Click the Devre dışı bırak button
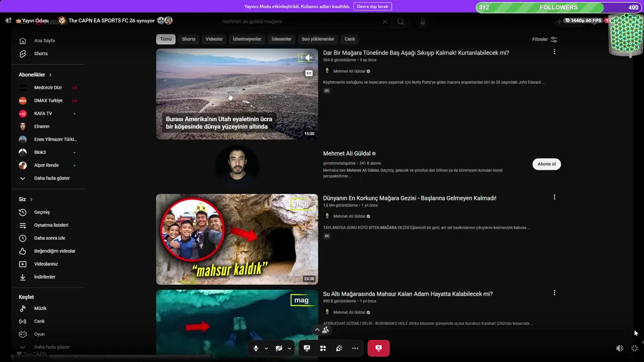 click(373, 7)
